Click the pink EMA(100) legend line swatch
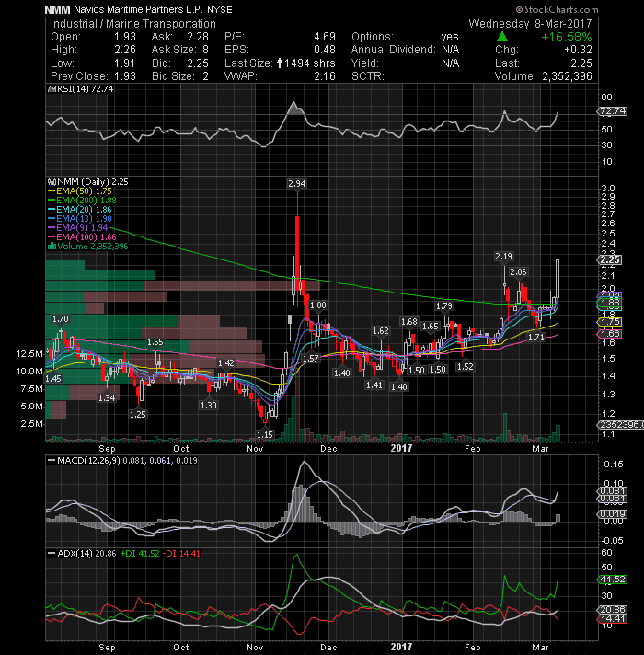The image size is (644, 655). [52, 237]
